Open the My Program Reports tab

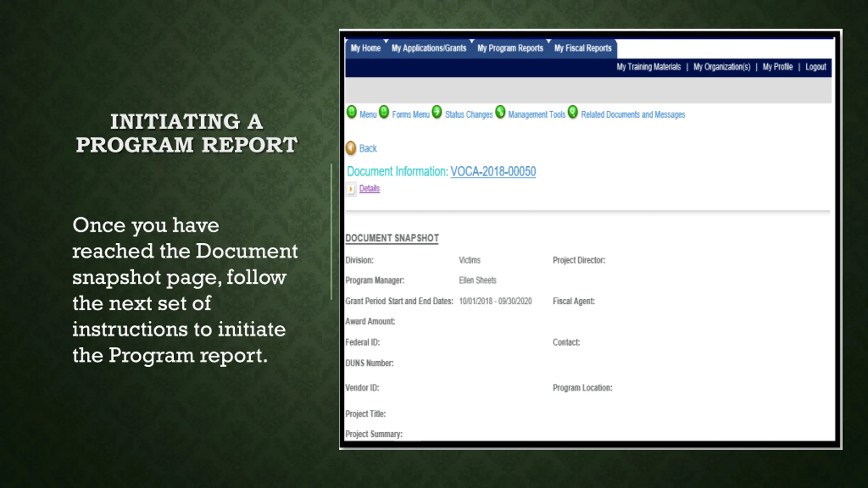point(510,48)
